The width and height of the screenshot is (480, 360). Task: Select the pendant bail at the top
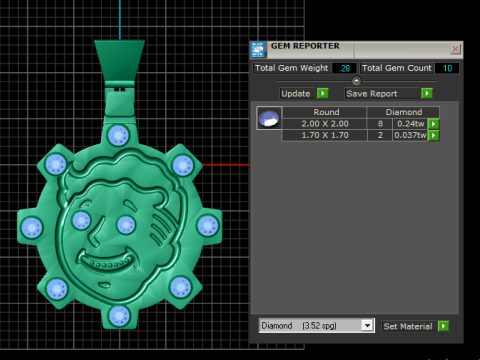(x=120, y=61)
